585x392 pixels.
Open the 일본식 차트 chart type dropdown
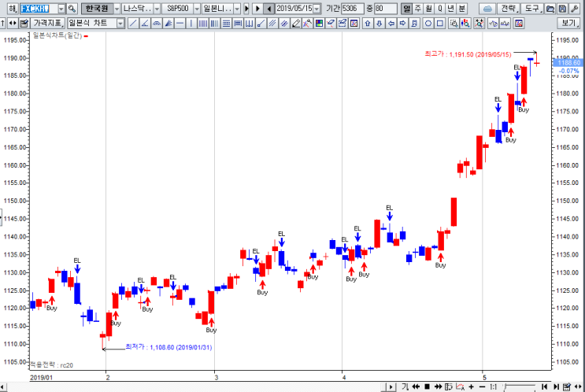click(120, 24)
